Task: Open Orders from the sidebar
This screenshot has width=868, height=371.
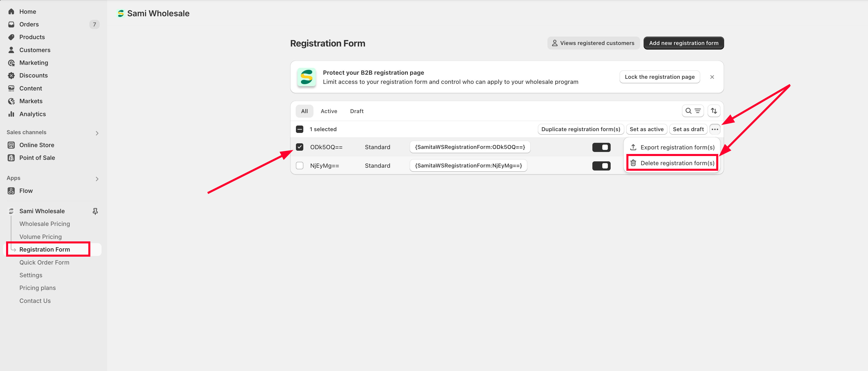Action: pyautogui.click(x=29, y=24)
